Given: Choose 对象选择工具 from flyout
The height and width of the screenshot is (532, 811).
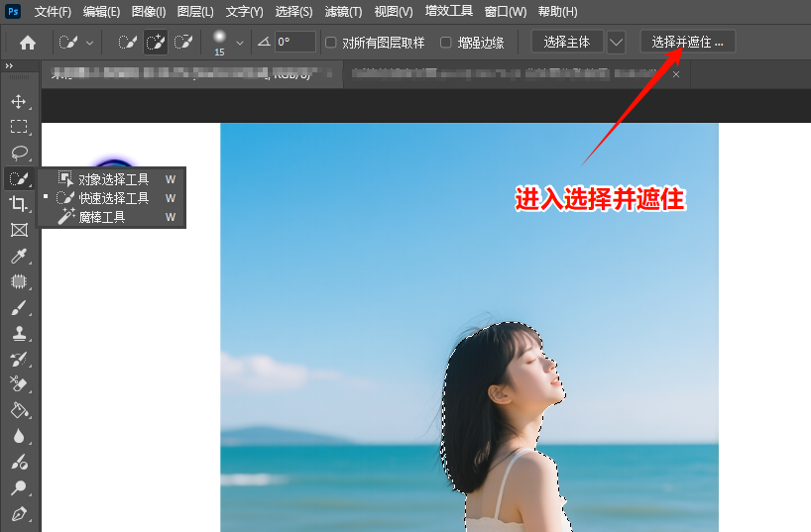Looking at the screenshot, I should tap(111, 179).
